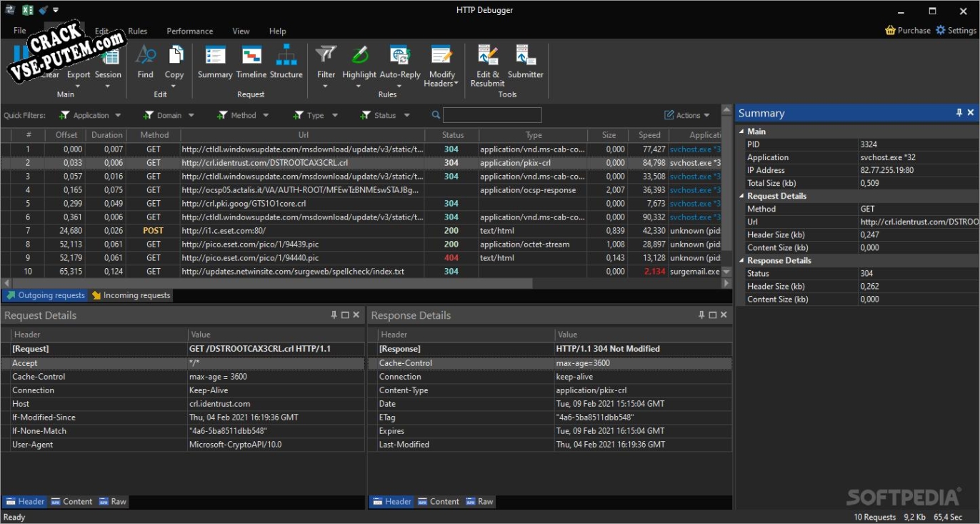Select the Response Details Header tab
Image resolution: width=980 pixels, height=524 pixels.
coord(391,501)
